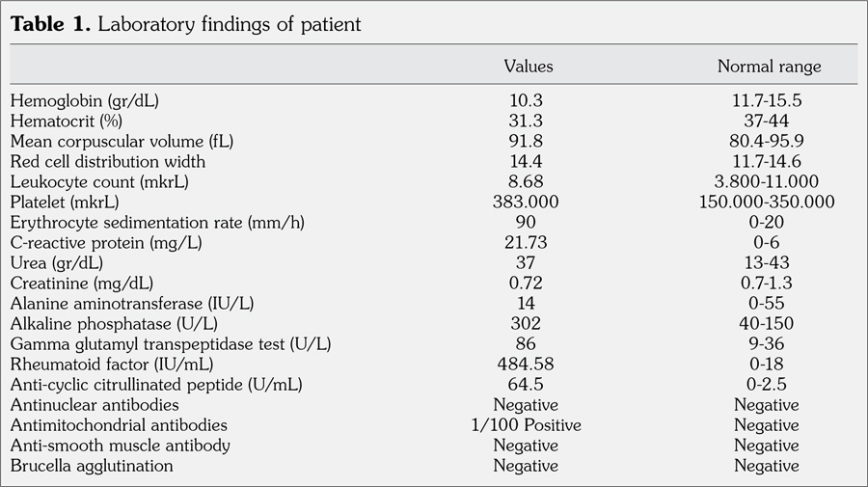Click the Hemoglobin value 10.3
This screenshot has width=868, height=487.
(526, 100)
